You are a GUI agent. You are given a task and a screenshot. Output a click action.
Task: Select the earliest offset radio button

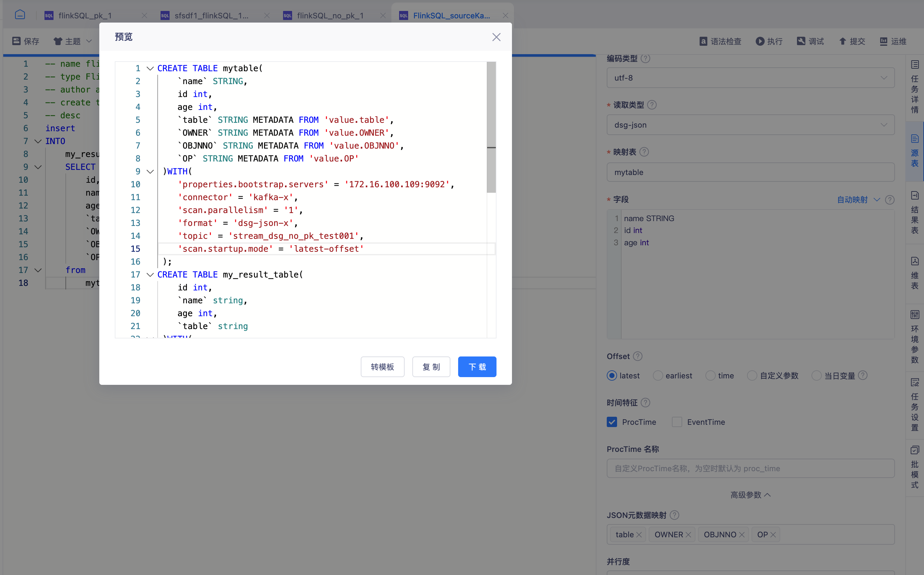[658, 376]
